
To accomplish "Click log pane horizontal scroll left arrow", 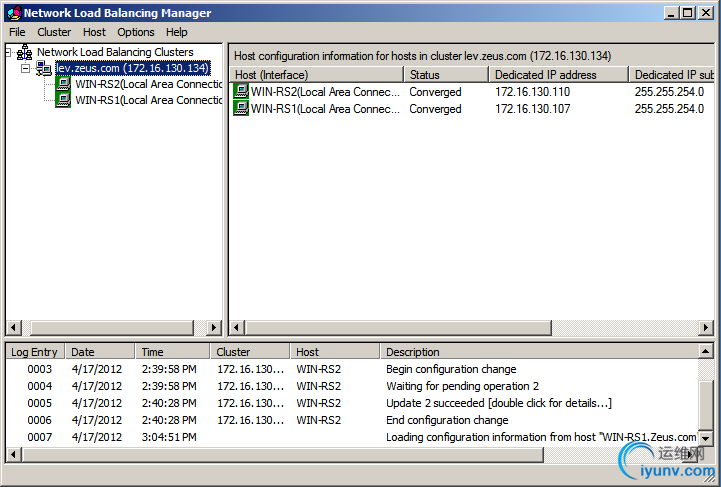I will 13,454.
